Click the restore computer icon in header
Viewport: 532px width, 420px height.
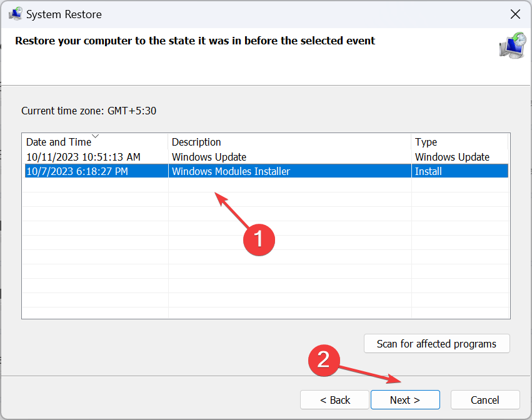click(513, 46)
